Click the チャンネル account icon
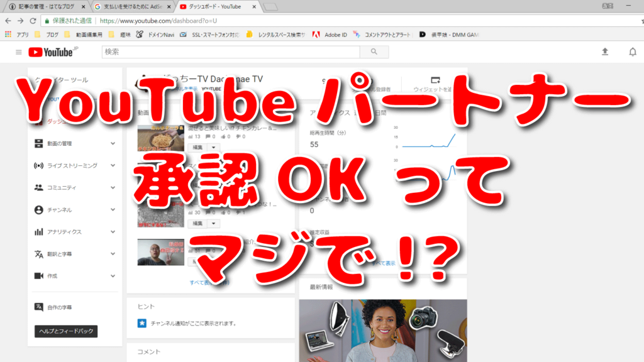644x362 pixels. click(38, 210)
